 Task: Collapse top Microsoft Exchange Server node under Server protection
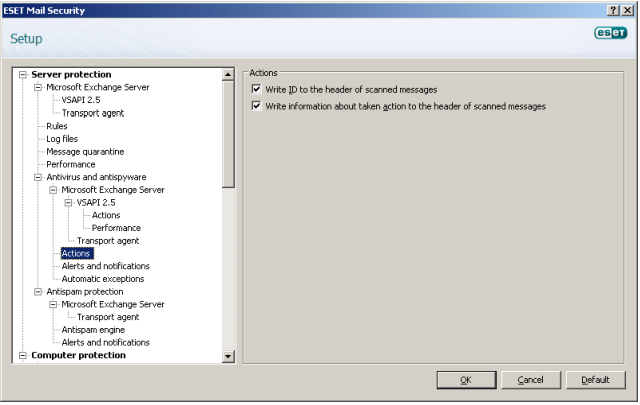coord(38,87)
